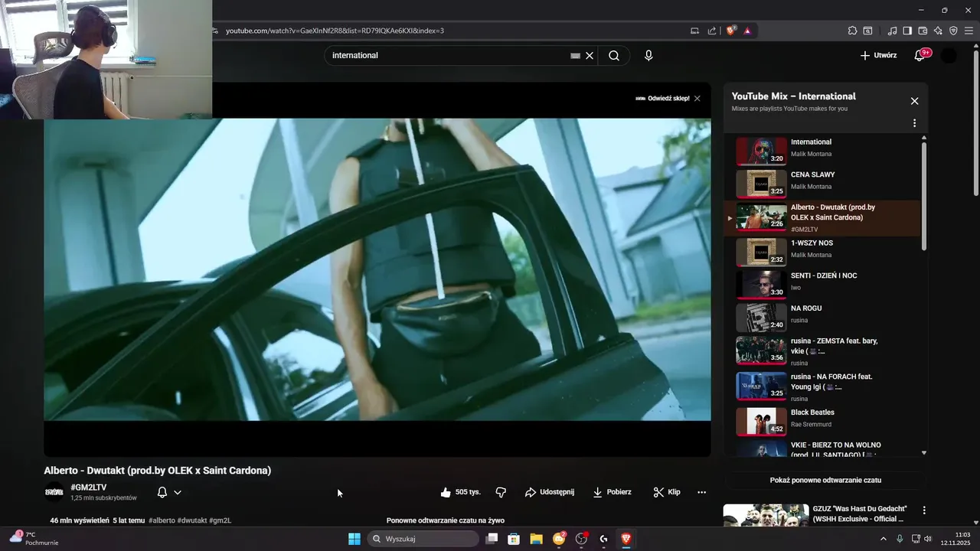
Task: Open the on-screen keyboard icon in search box
Action: coord(575,56)
